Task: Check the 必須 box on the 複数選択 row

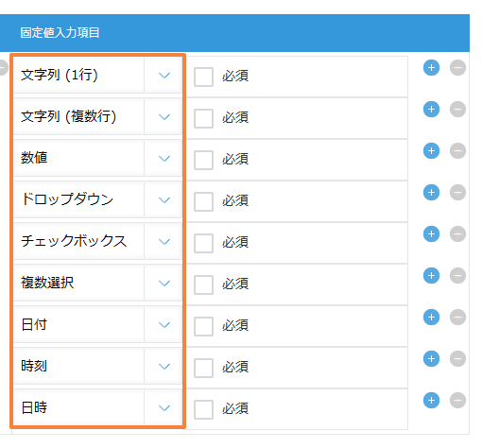Action: pos(203,284)
